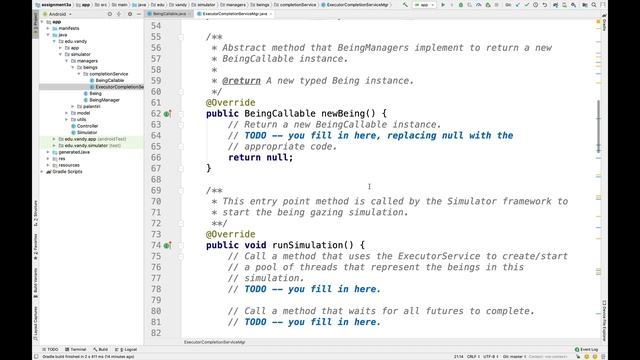
Task: Collapse the java folder in the project tree
Action: click(x=48, y=35)
